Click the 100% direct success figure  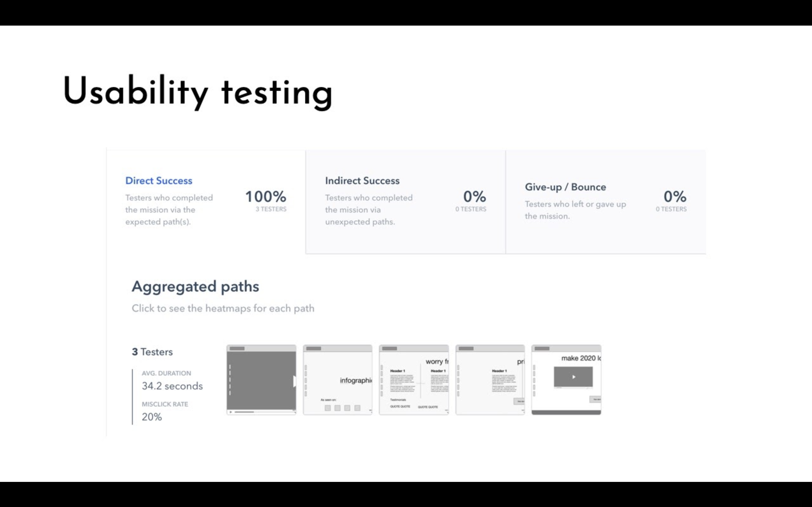(x=265, y=197)
